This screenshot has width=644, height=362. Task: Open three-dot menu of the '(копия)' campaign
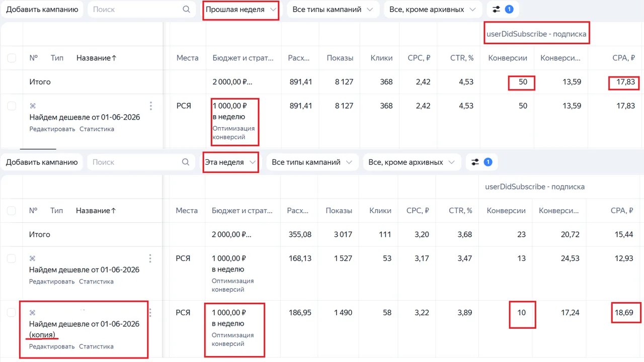coord(150,313)
